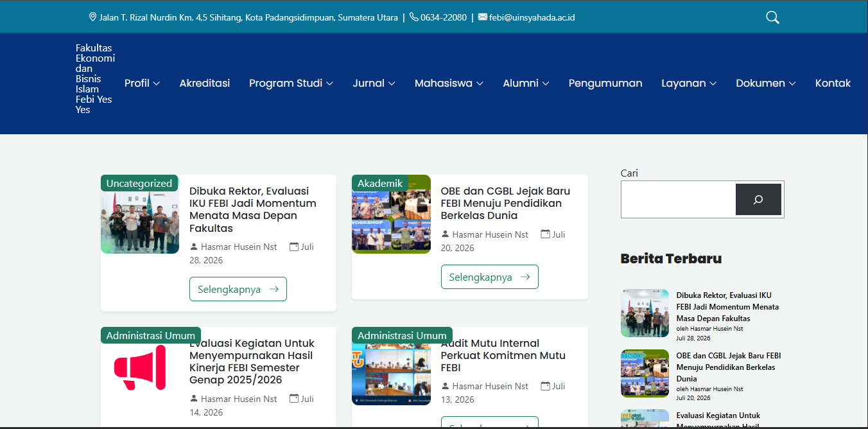Click the calendar icon beside Juli 28, 2026
The height and width of the screenshot is (429, 868).
coord(294,247)
